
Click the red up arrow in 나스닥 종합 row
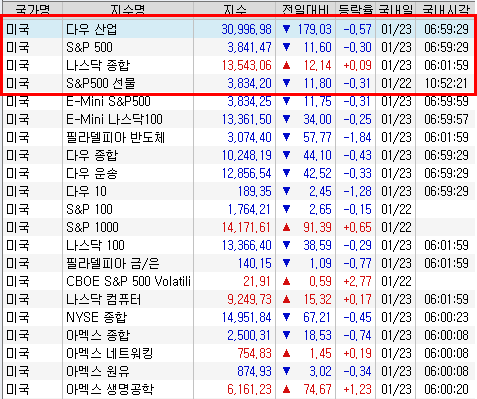point(286,65)
